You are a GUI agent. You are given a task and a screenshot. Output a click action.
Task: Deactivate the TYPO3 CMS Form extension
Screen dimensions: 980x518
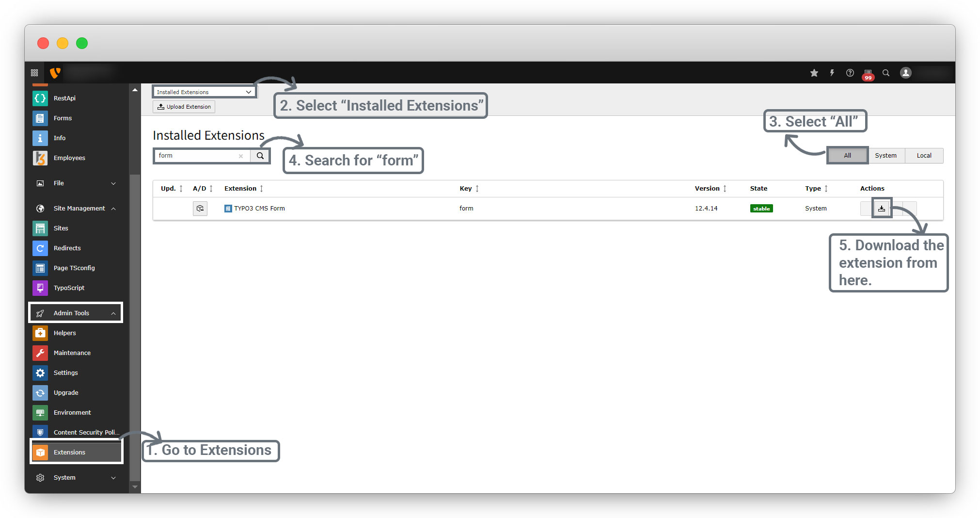click(x=200, y=209)
